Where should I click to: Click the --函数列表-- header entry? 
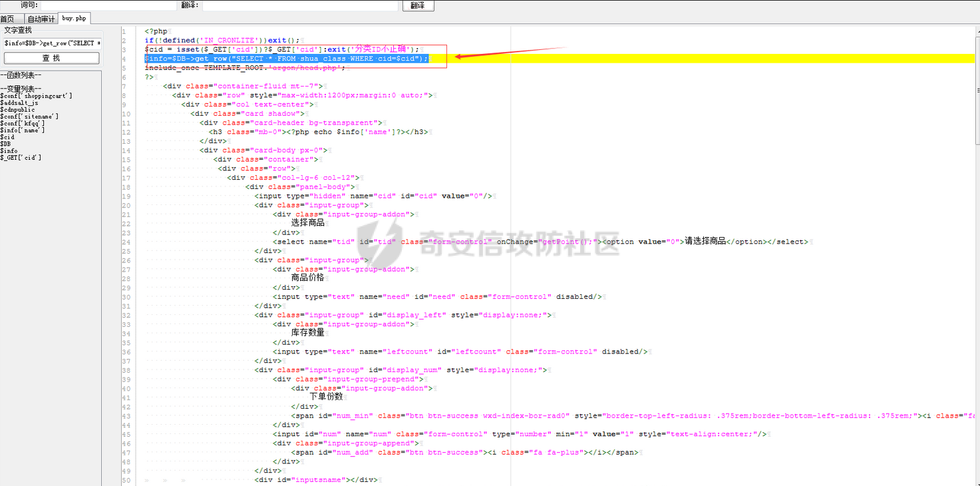21,75
